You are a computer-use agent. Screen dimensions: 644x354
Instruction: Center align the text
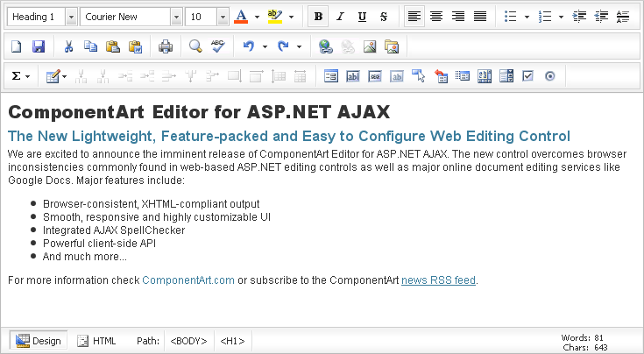[x=436, y=17]
